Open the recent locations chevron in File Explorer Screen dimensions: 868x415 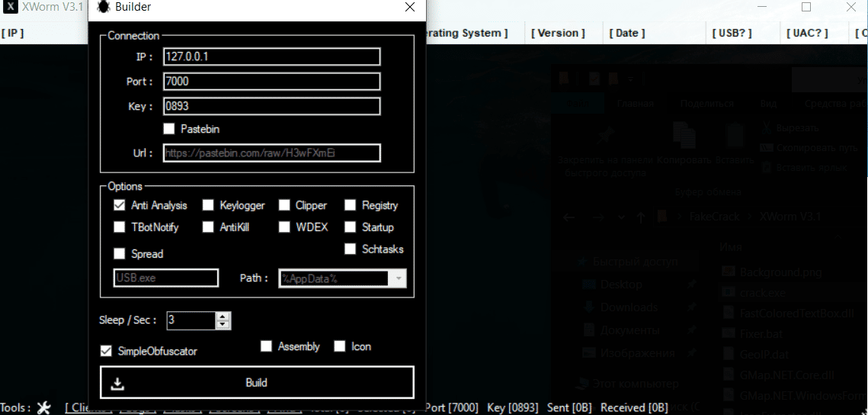pyautogui.click(x=621, y=217)
